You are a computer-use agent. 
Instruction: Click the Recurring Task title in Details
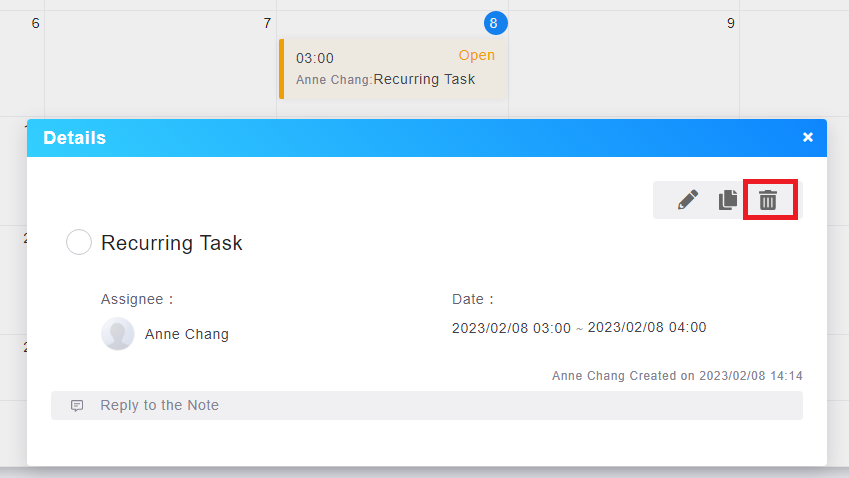(171, 243)
